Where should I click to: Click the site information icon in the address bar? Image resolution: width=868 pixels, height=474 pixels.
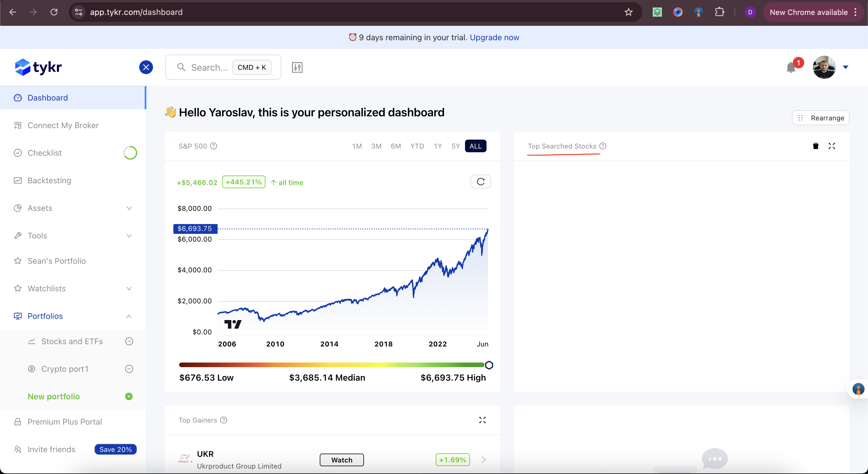[x=79, y=12]
